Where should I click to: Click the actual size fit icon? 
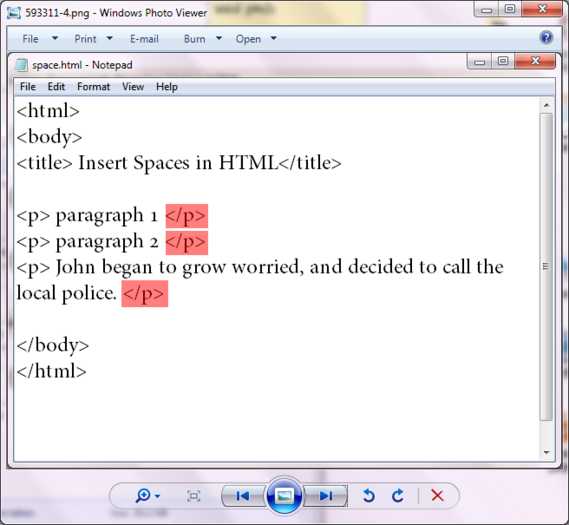coord(193,496)
